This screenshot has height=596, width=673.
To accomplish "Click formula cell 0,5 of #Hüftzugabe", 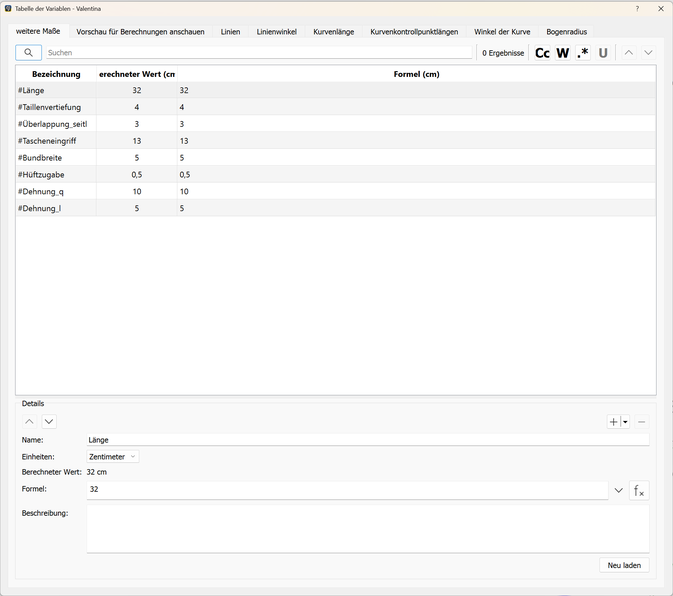I will [416, 175].
